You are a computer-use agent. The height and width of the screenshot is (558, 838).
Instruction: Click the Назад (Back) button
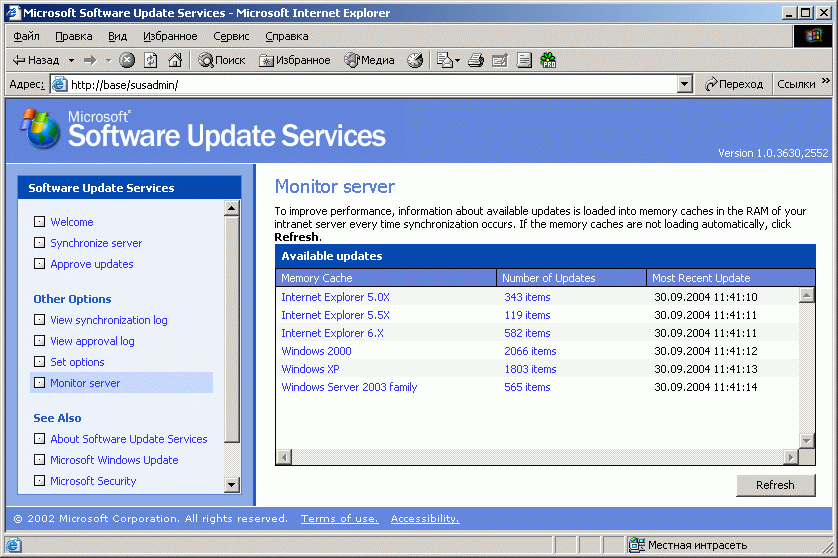coord(36,60)
